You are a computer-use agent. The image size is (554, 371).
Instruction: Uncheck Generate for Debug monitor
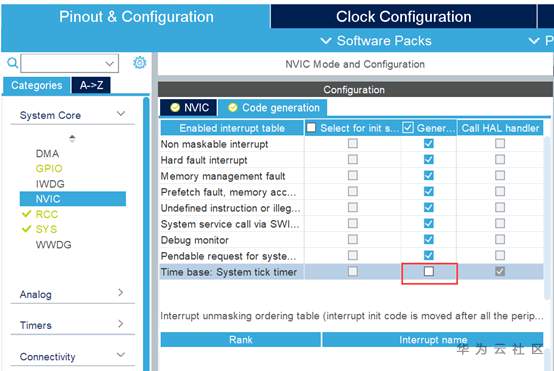429,239
